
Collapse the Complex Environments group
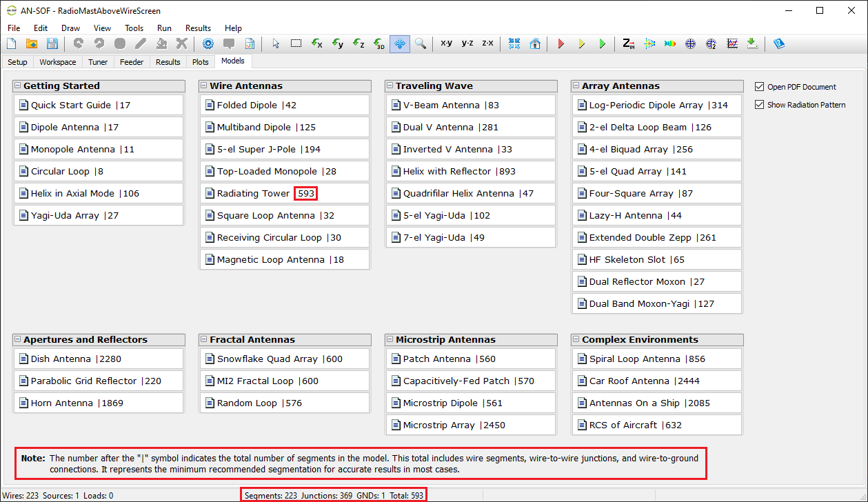coord(576,340)
